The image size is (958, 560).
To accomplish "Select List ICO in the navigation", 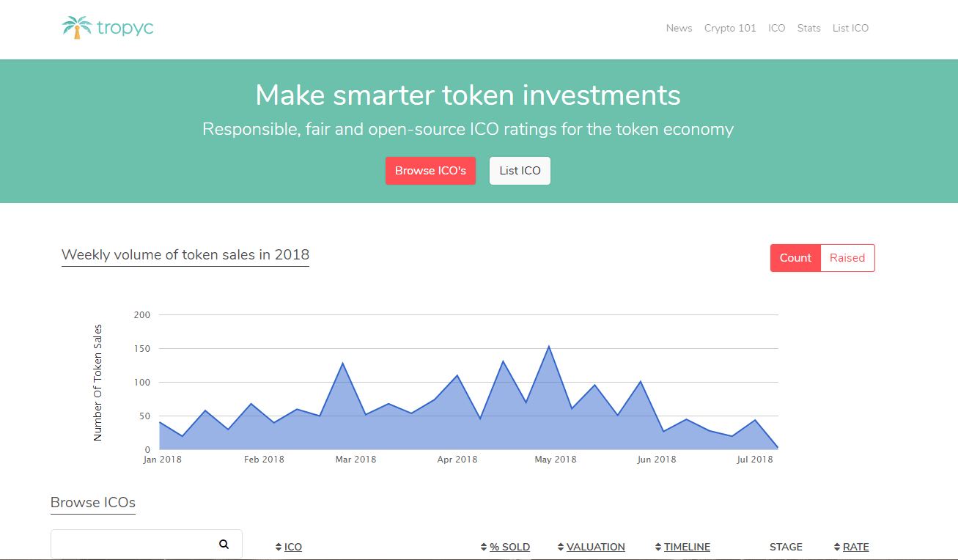I will (x=850, y=28).
